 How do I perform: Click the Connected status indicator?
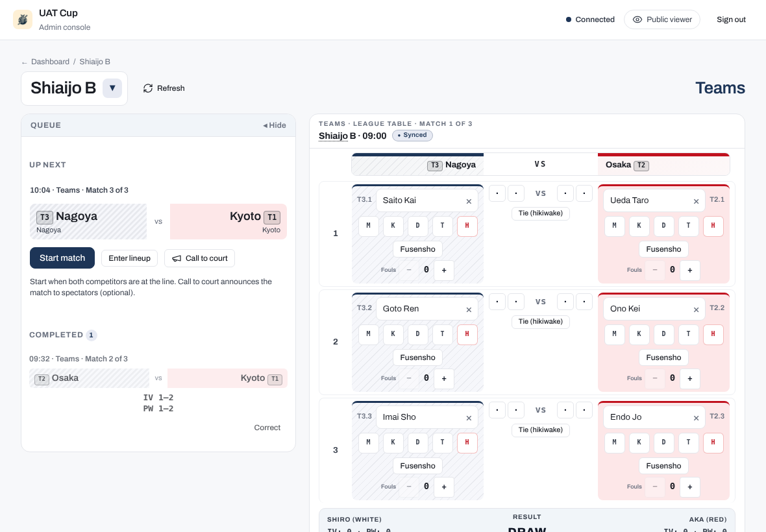(x=590, y=19)
